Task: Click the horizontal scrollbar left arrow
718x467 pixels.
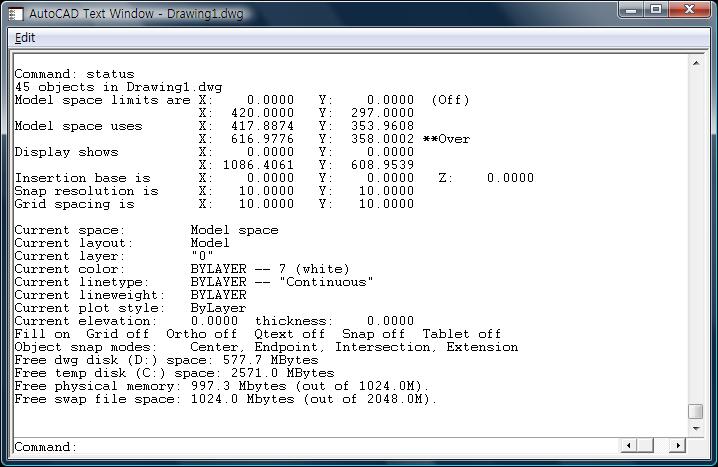Action: coord(628,445)
